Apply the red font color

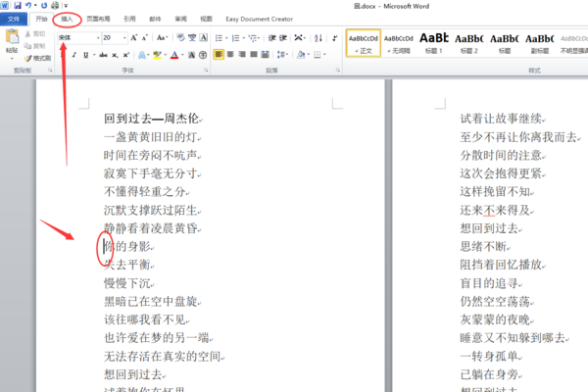[x=174, y=55]
